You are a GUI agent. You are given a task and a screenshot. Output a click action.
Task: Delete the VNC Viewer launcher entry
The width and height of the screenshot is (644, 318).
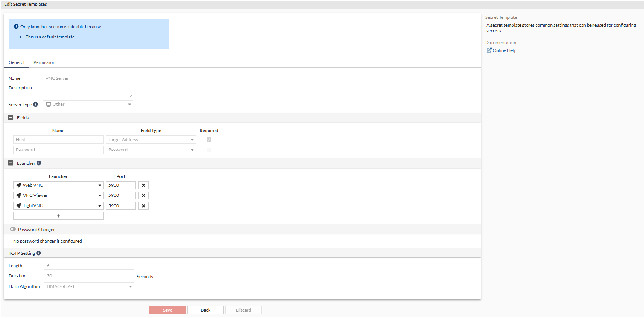(x=143, y=195)
